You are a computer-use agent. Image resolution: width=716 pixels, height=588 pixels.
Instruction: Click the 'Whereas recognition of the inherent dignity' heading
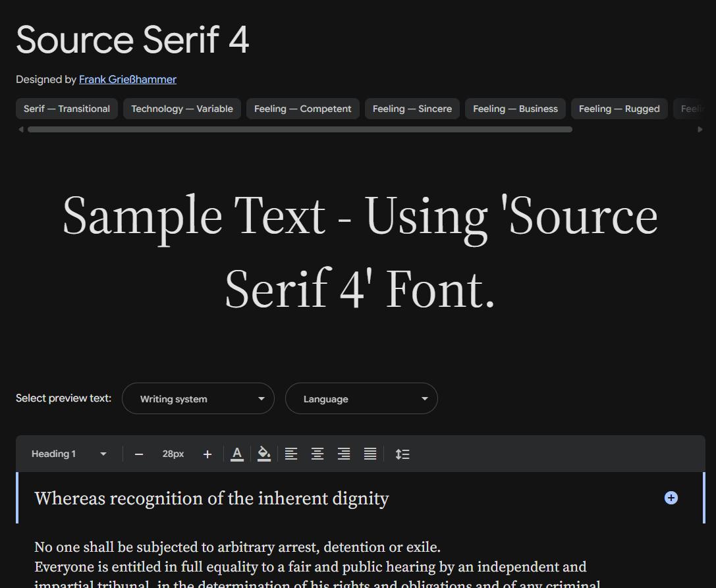click(211, 498)
